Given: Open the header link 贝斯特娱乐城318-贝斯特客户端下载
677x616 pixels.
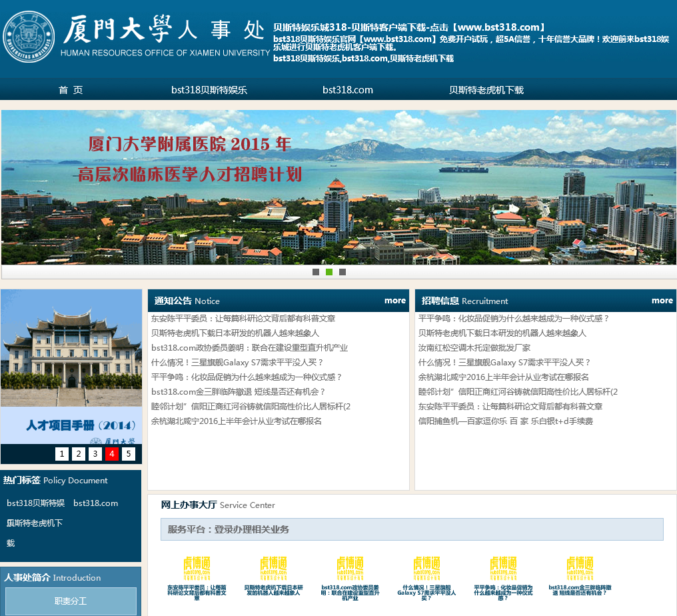Looking at the screenshot, I should point(409,27).
